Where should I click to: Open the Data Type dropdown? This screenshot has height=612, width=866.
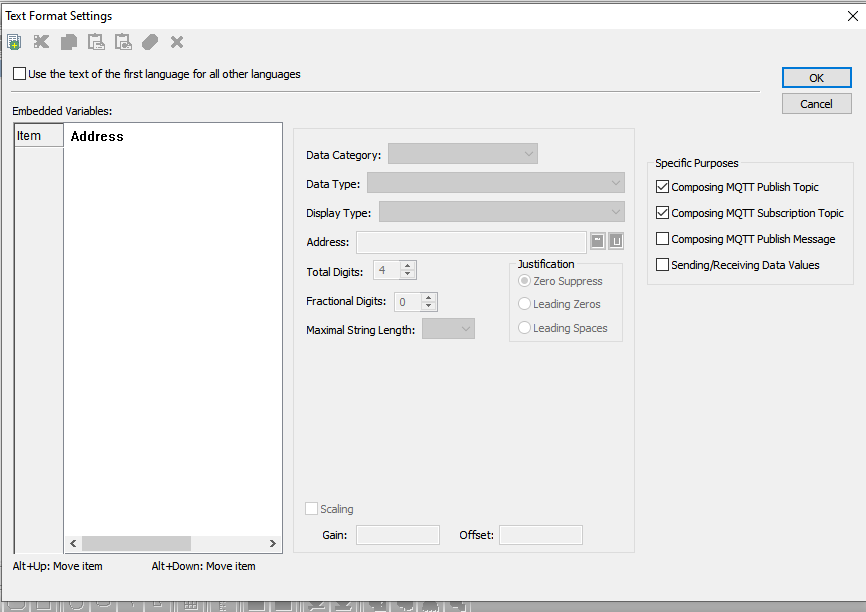tap(496, 183)
